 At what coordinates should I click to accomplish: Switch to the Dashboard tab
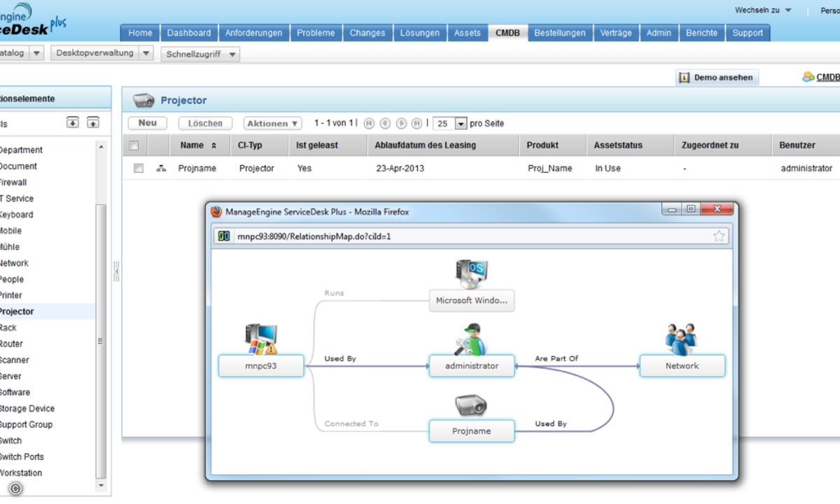[x=189, y=33]
